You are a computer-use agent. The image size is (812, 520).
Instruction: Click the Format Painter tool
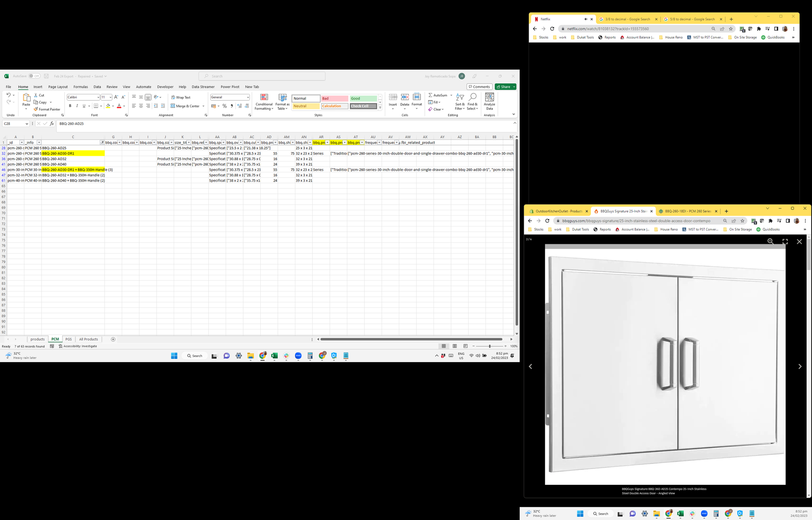coord(47,109)
